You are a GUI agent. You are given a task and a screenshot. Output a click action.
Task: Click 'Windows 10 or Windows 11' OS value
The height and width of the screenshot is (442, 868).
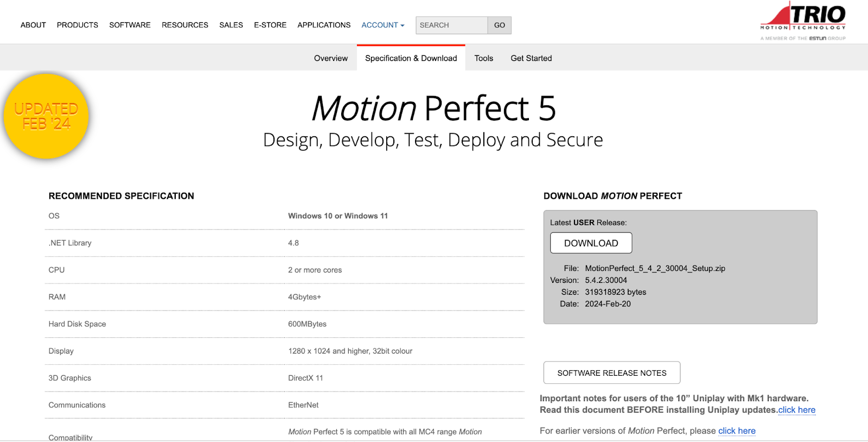pyautogui.click(x=338, y=216)
